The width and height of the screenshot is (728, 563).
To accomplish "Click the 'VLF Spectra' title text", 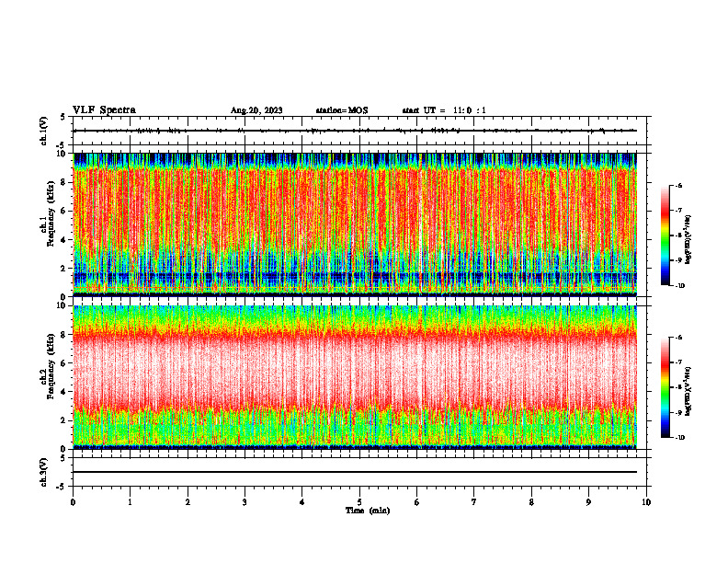I will (104, 110).
